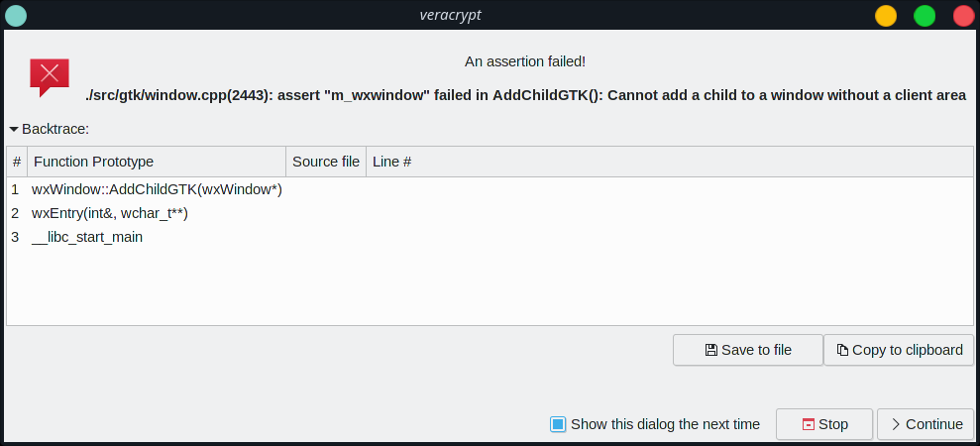
Task: Click the # column header
Action: tap(17, 162)
